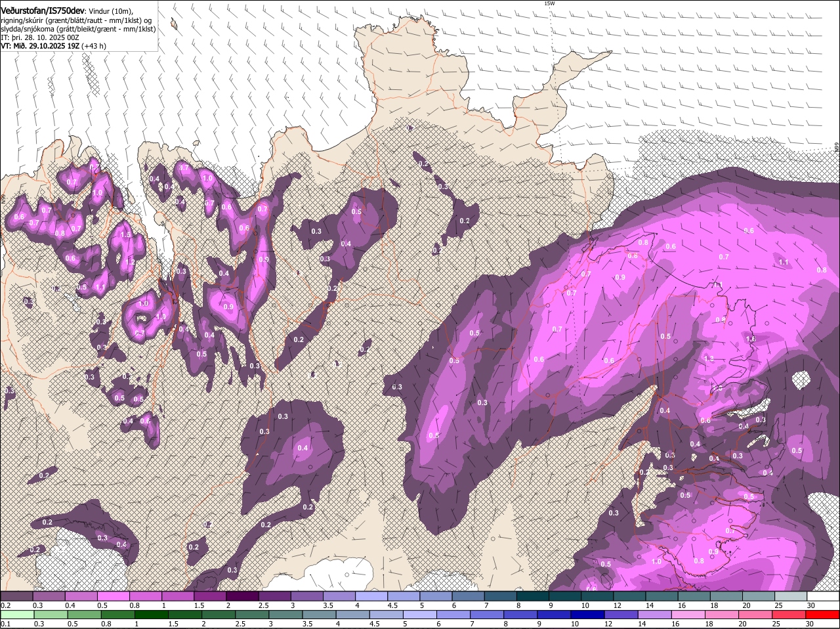The width and height of the screenshot is (840, 629).
Task: Select upper legend swatch between 4 and 4.5
Action: pyautogui.click(x=371, y=596)
